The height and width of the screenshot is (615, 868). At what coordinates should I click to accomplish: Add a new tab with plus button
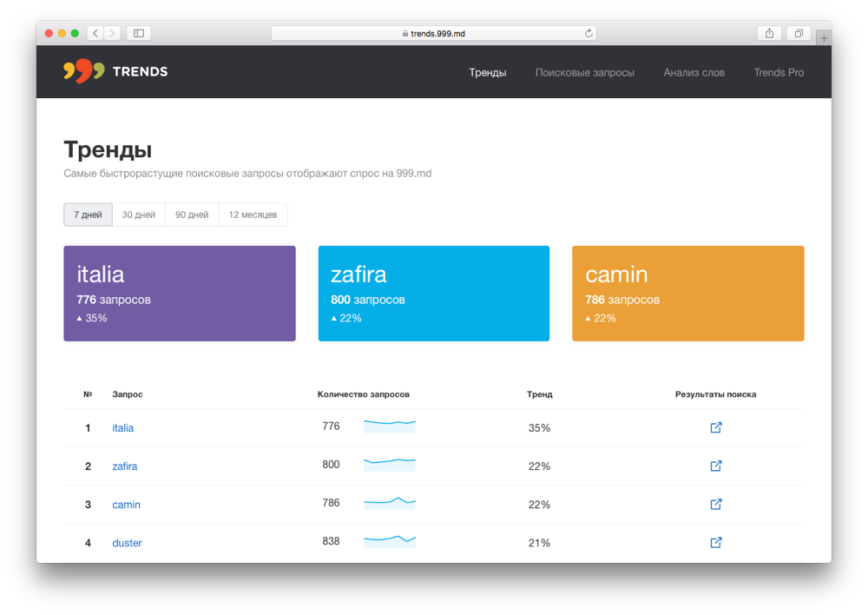[x=824, y=37]
